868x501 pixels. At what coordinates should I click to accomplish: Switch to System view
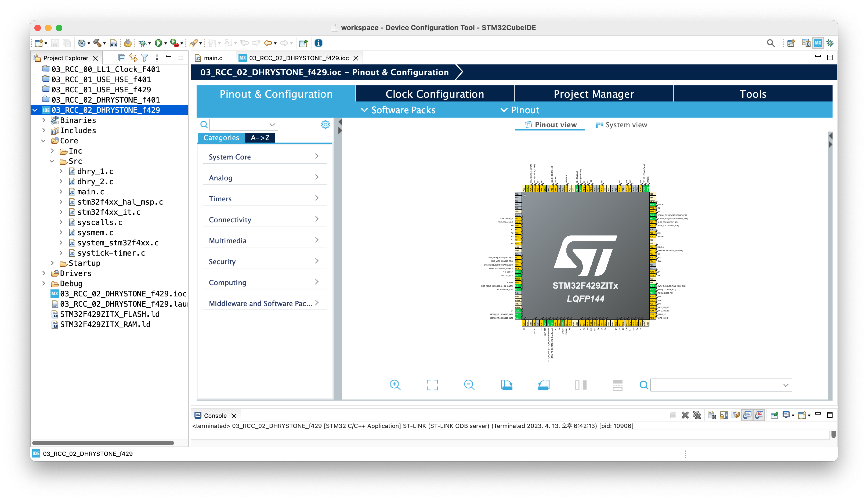pos(621,125)
